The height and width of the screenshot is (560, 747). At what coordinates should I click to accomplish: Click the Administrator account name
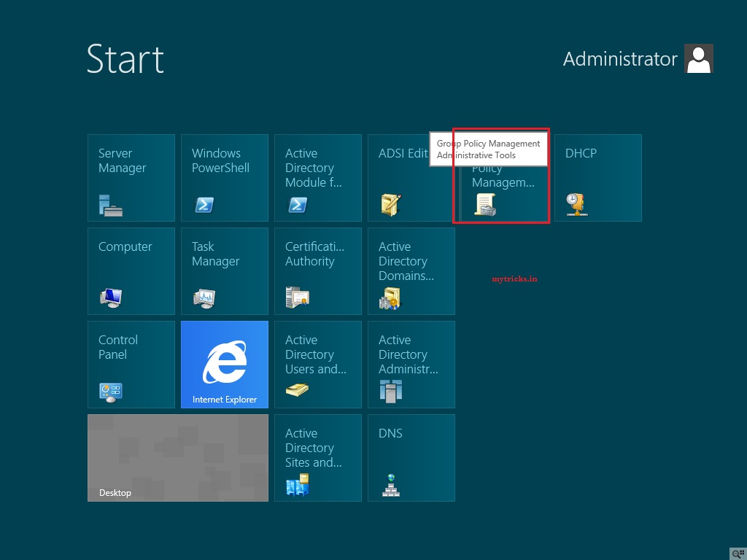coord(620,59)
